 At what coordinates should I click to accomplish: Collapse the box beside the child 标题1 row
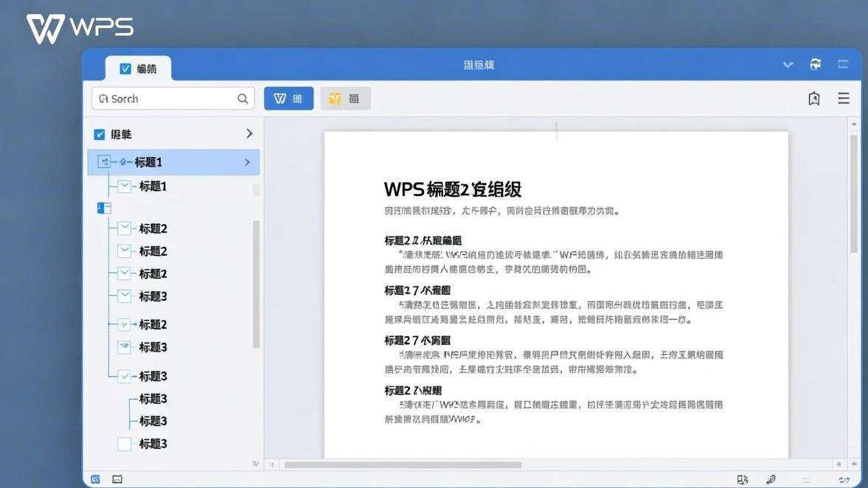tap(125, 187)
